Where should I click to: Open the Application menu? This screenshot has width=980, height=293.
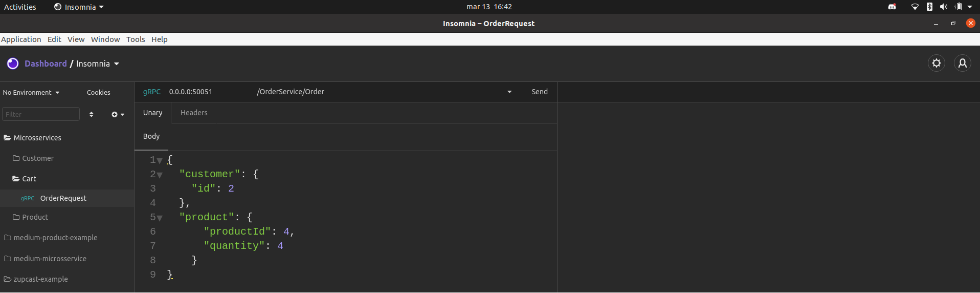(21, 39)
